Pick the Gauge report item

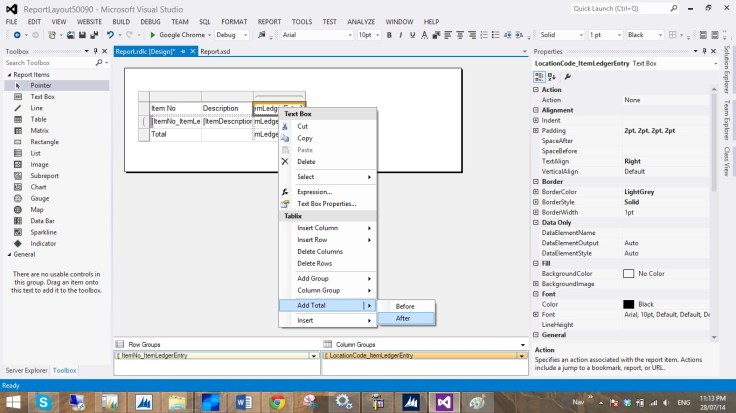[x=38, y=198]
